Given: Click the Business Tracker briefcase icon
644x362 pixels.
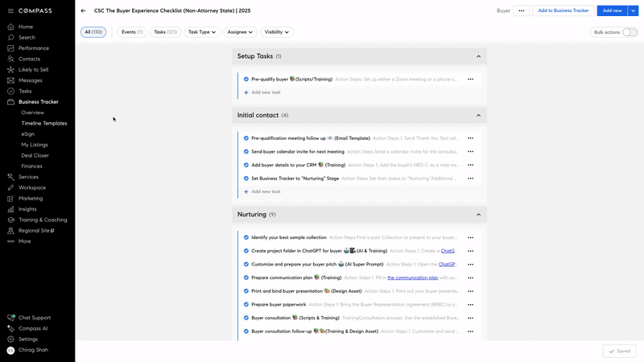Looking at the screenshot, I should click(10, 102).
